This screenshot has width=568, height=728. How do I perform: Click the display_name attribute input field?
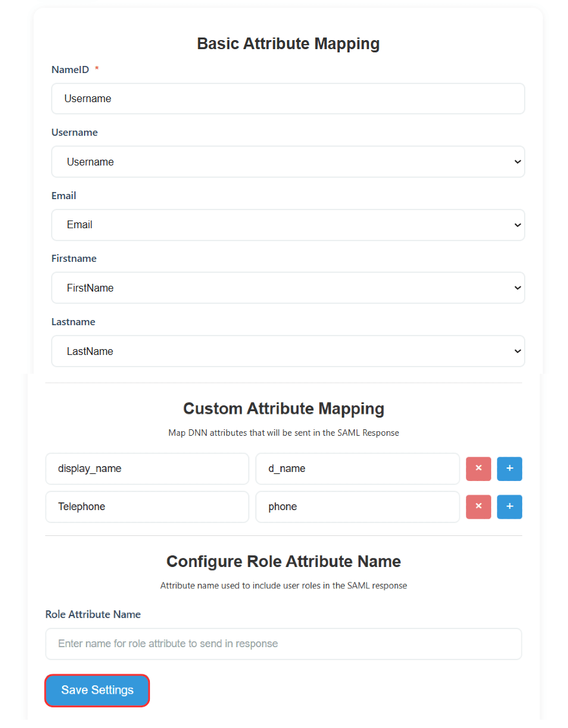pos(147,469)
